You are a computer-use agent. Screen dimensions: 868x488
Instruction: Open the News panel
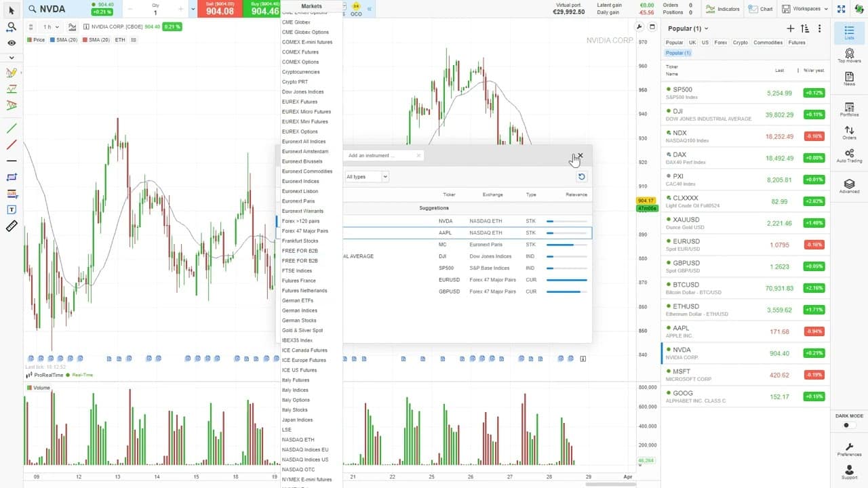pos(849,79)
